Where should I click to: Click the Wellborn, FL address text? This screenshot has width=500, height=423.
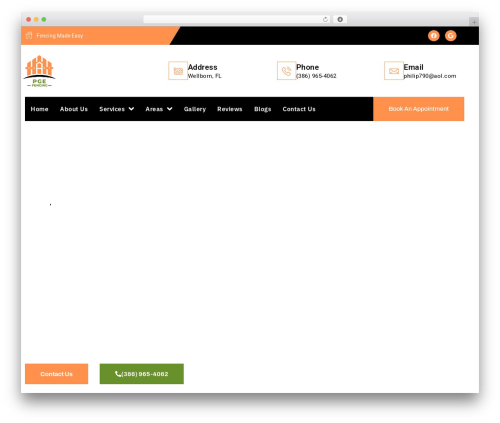(x=205, y=76)
